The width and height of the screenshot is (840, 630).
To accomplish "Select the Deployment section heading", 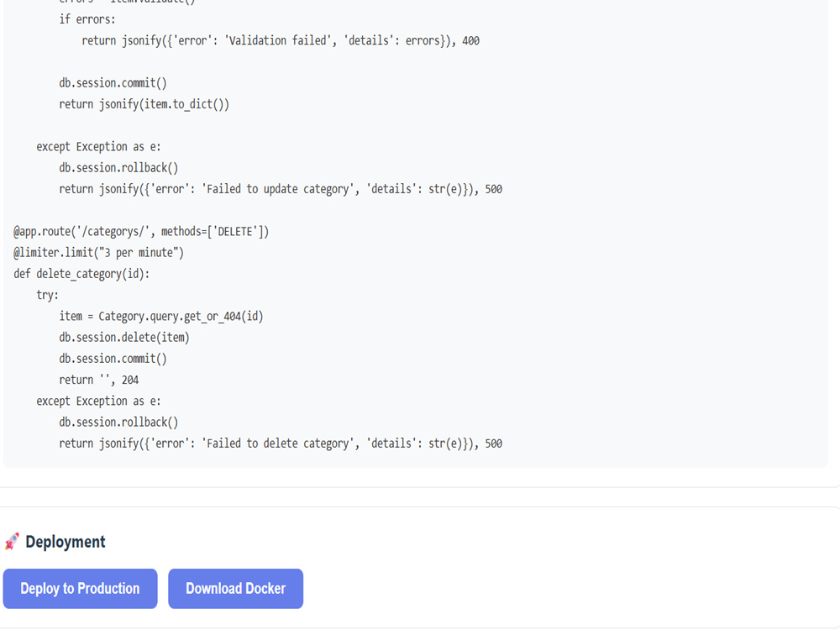I will (66, 542).
